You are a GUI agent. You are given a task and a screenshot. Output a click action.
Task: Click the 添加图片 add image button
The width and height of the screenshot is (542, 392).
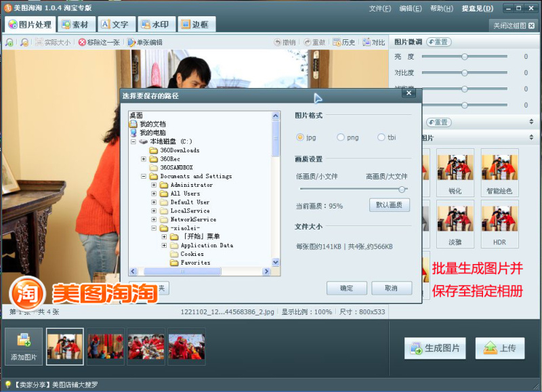point(24,347)
